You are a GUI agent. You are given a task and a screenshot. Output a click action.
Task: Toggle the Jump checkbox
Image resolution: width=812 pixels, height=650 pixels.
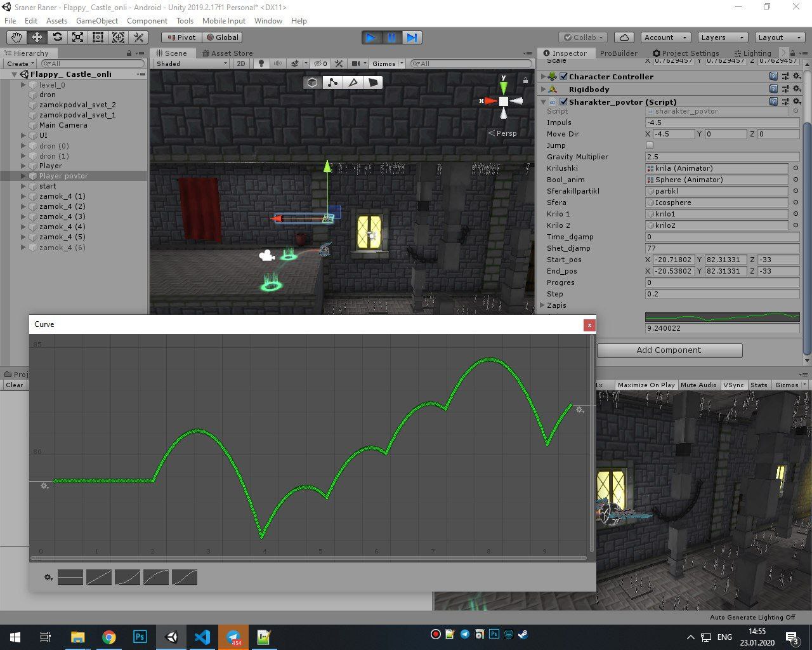click(650, 145)
